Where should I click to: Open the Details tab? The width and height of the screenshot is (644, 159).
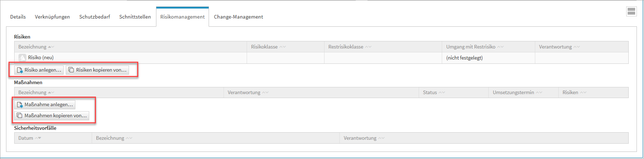click(x=18, y=17)
